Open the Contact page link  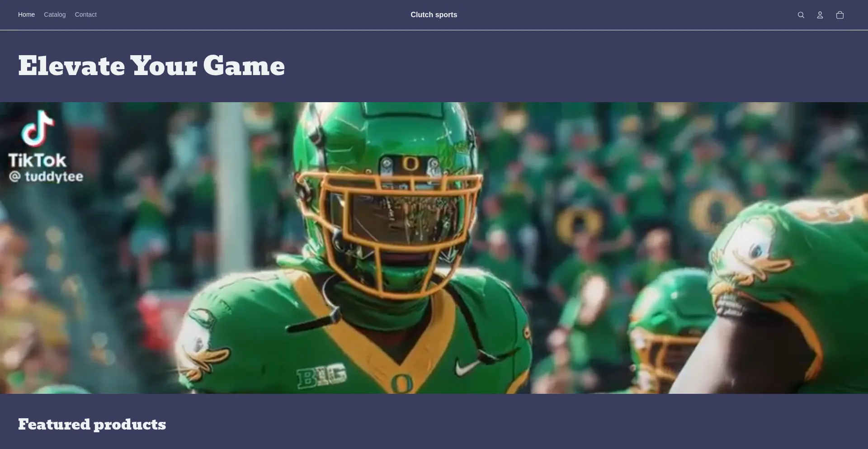pos(85,14)
